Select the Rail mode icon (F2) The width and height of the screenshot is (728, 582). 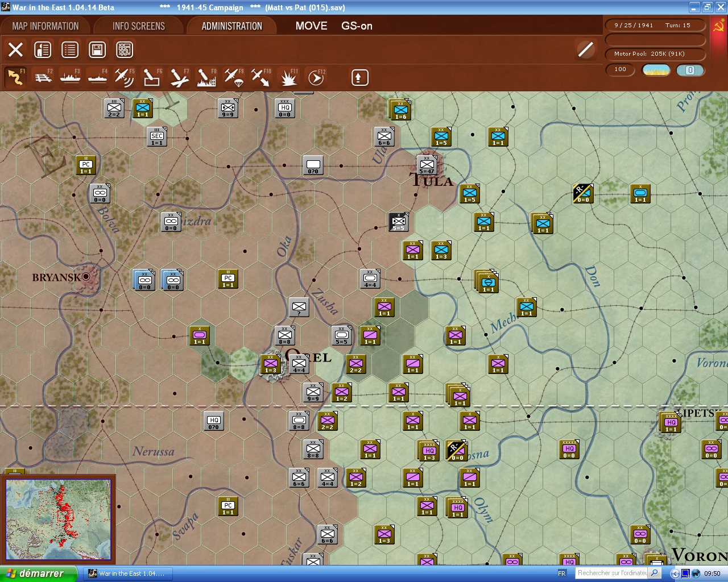43,77
